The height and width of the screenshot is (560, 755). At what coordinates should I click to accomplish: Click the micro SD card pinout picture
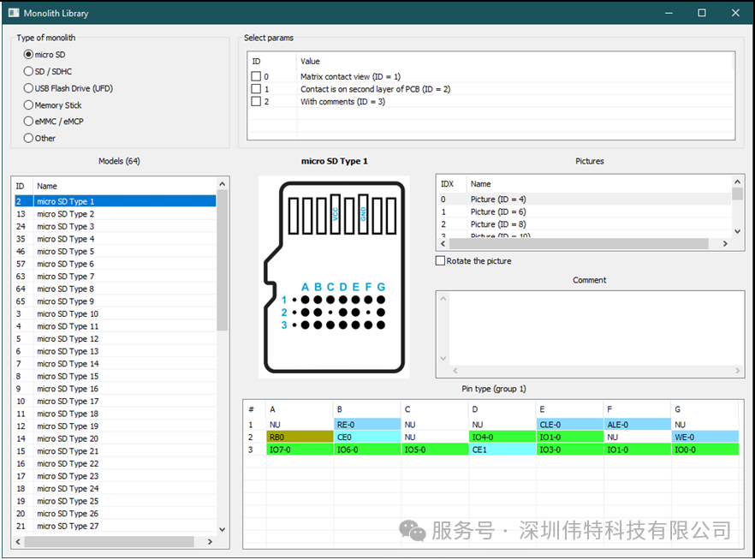[334, 277]
